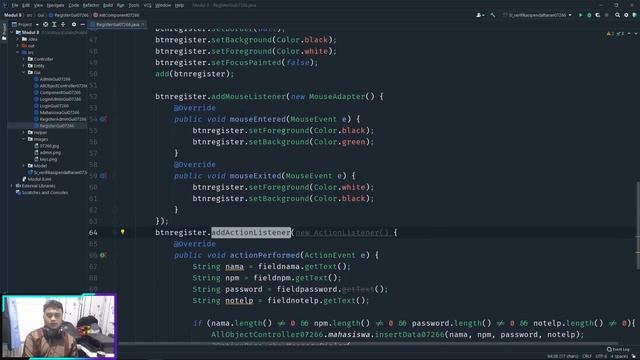Open Project panel options gear icon
This screenshot has height=360, width=640.
pyautogui.click(x=74, y=24)
